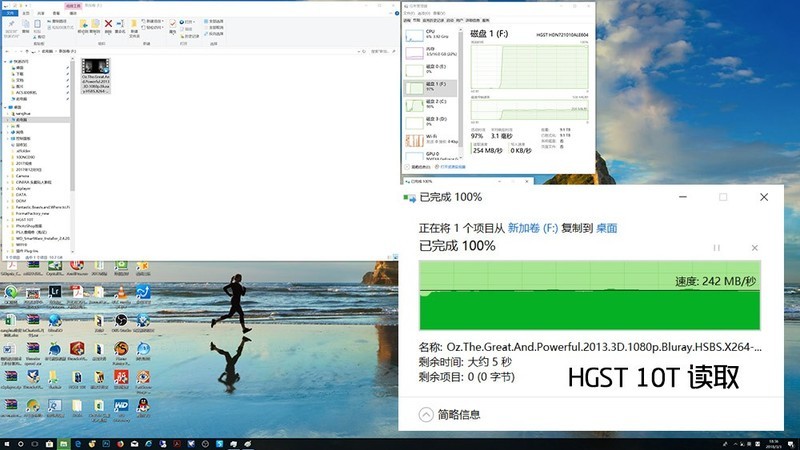Viewport: 800px width, 450px height.
Task: Open the Open button dropdown in ribbon
Action: [x=187, y=22]
